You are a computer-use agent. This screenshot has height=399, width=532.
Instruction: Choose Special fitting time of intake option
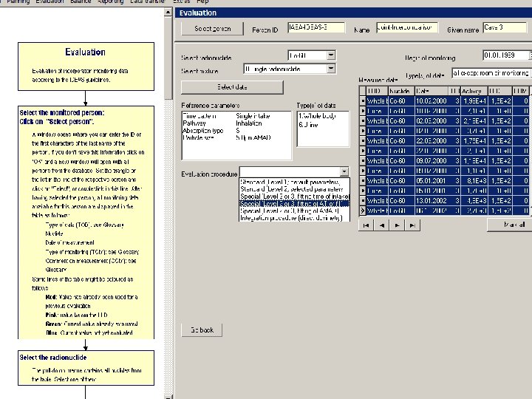[294, 197]
